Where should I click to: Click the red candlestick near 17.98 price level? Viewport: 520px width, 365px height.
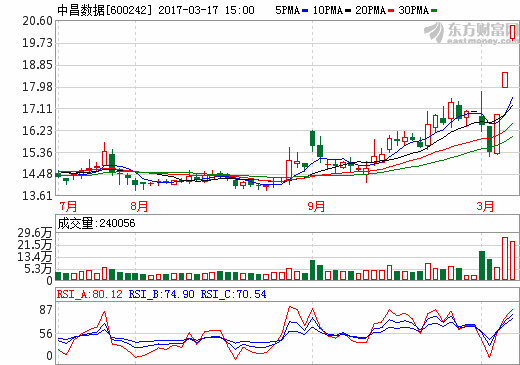[505, 80]
